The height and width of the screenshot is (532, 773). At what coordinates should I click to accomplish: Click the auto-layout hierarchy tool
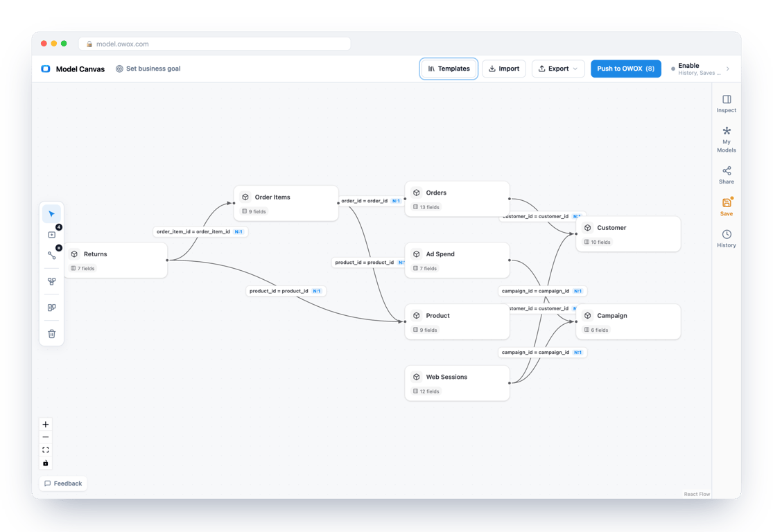point(52,282)
